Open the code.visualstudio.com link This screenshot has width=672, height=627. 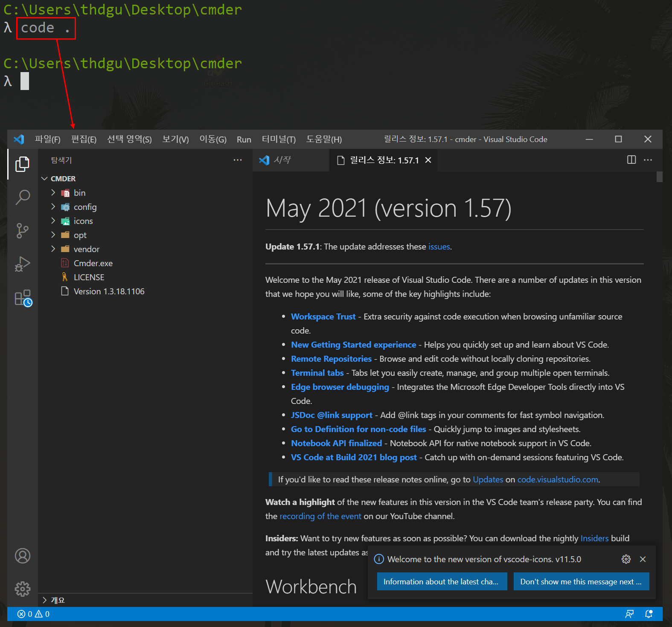(558, 479)
